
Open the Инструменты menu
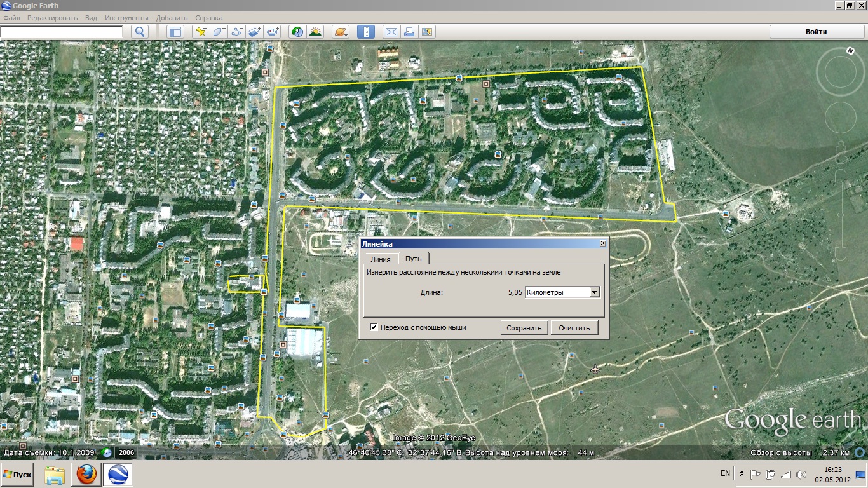click(x=126, y=18)
